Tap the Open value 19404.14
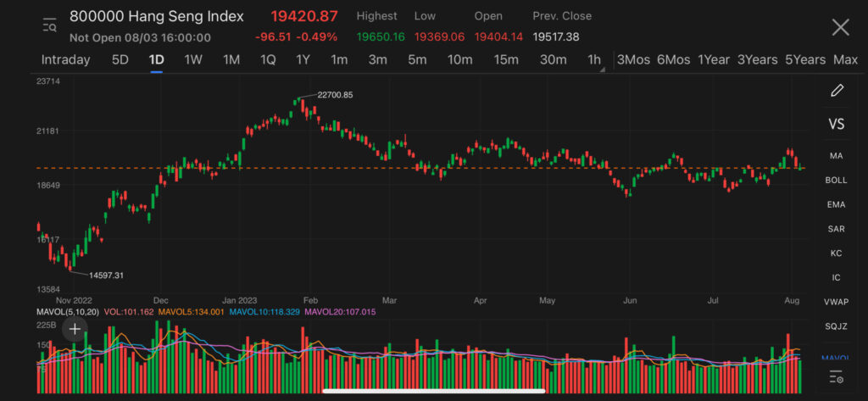The height and width of the screenshot is (401, 868). point(498,37)
